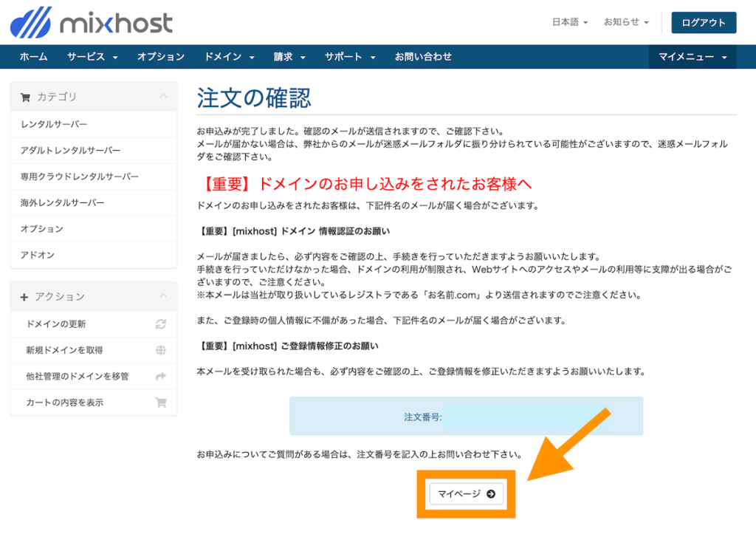The height and width of the screenshot is (534, 756).
Task: Select ホーム in the navigation bar
Action: pyautogui.click(x=33, y=56)
